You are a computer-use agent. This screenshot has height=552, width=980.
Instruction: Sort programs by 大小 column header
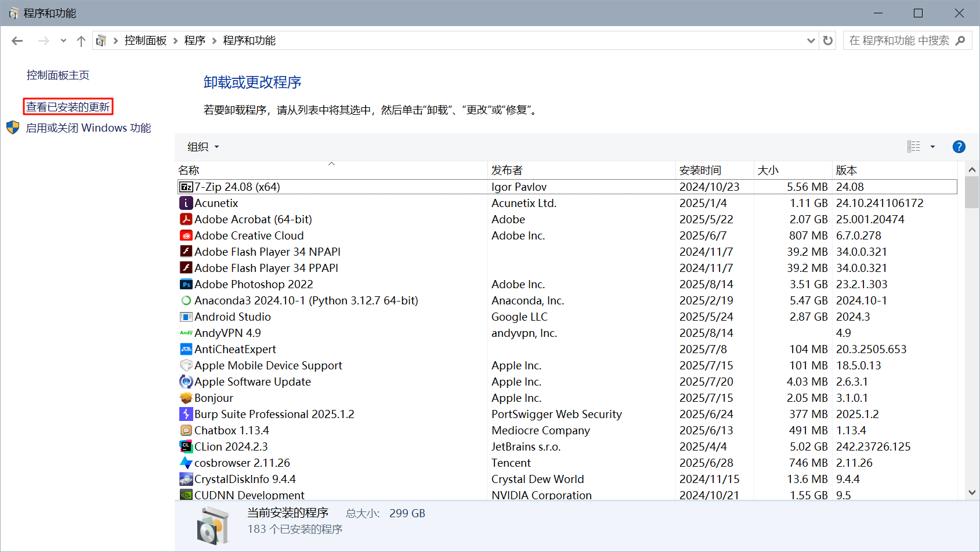point(768,170)
